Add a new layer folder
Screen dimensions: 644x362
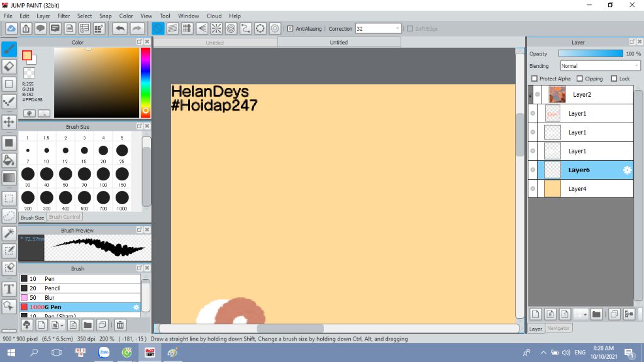[596, 314]
